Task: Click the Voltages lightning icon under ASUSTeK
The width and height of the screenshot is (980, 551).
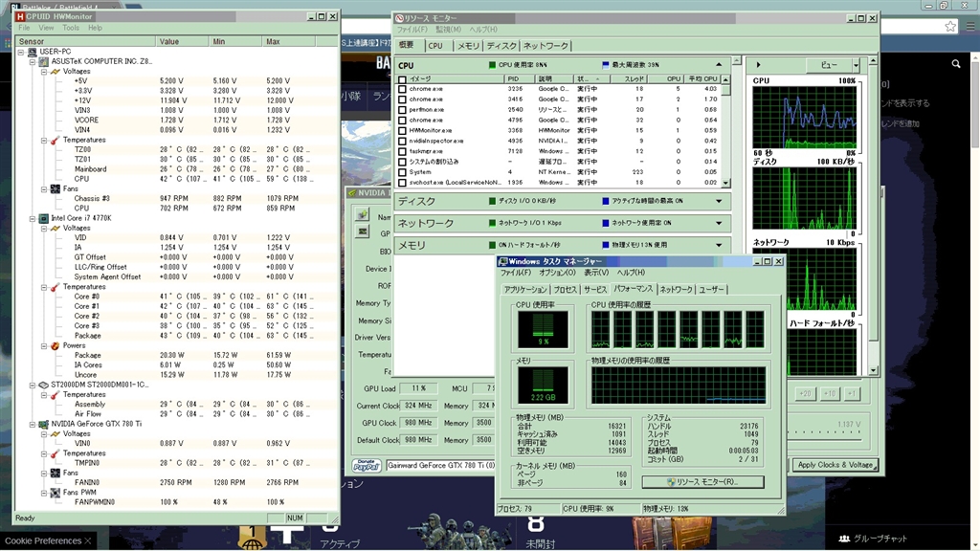Action: pyautogui.click(x=55, y=72)
